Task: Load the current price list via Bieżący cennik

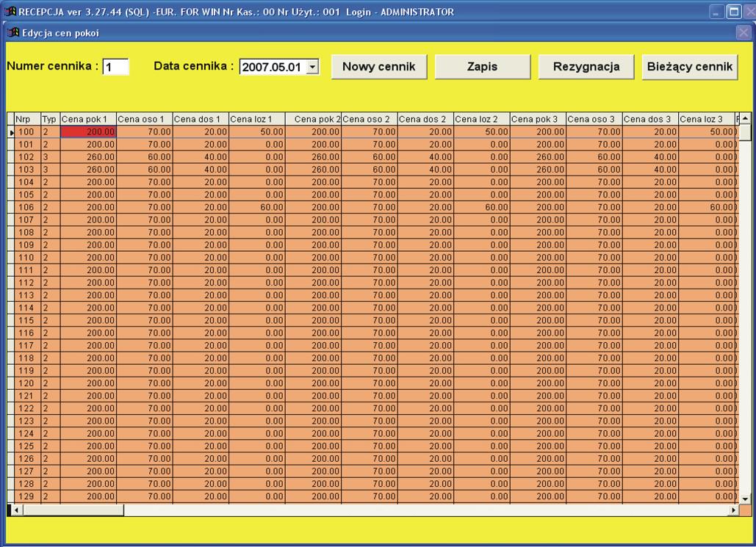Action: click(689, 67)
